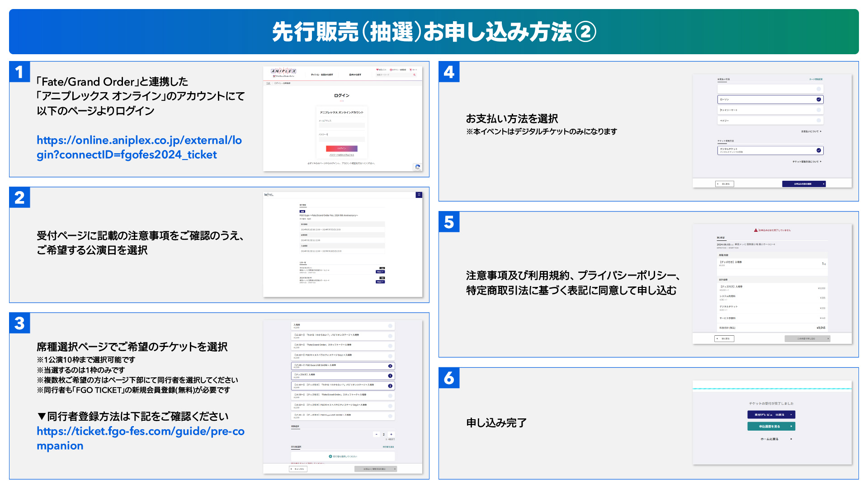Image resolution: width=868 pixels, height=488 pixels.
Task: Toggle the デジタルチケット receipt option
Action: pyautogui.click(x=770, y=150)
